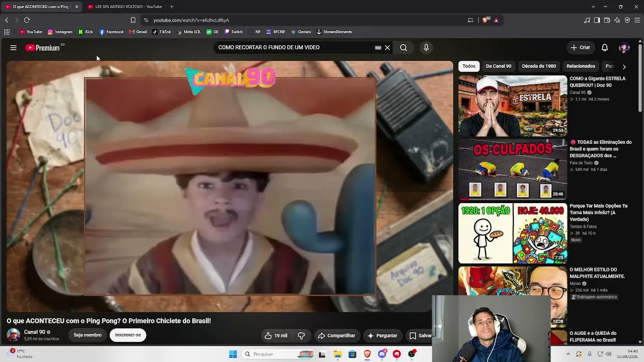Start voice search with the microphone
This screenshot has width=644, height=362.
(x=426, y=48)
